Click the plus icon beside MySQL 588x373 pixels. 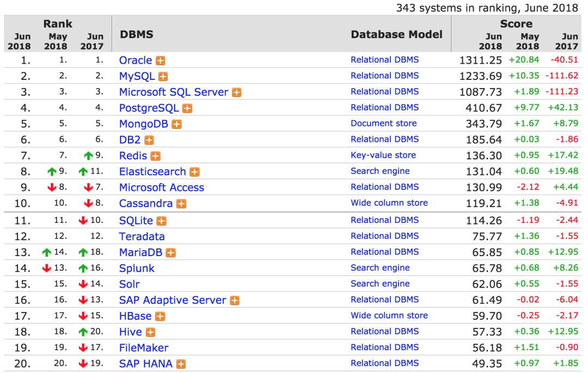click(163, 77)
